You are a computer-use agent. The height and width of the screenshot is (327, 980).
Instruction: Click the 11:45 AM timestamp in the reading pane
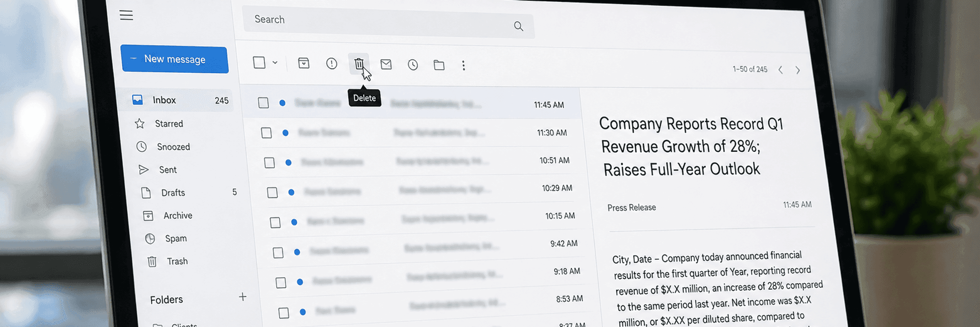[x=797, y=205]
